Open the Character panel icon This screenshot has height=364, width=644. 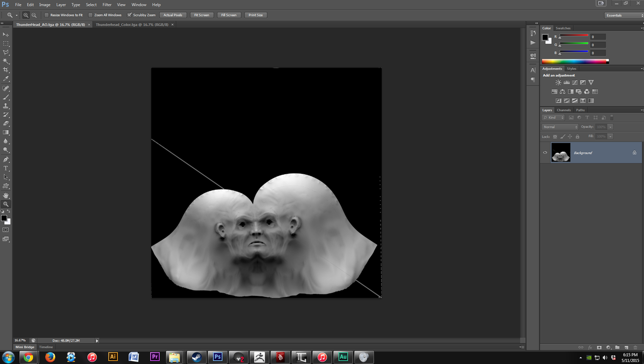533,70
